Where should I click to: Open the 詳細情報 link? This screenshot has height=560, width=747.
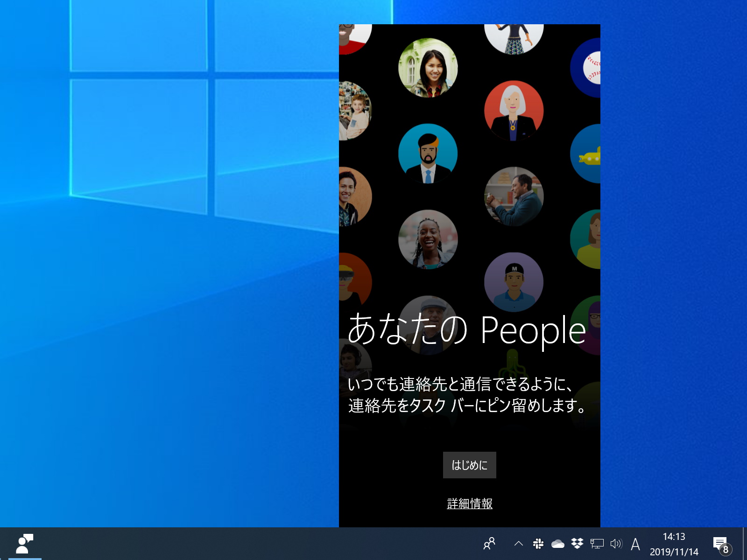tap(470, 504)
